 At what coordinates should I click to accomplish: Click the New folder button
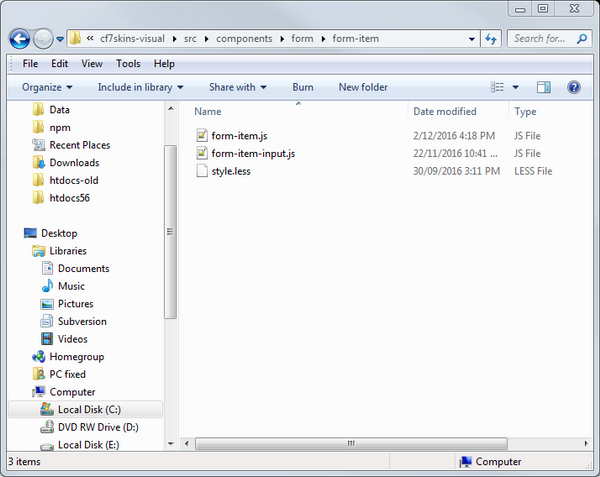(x=363, y=87)
